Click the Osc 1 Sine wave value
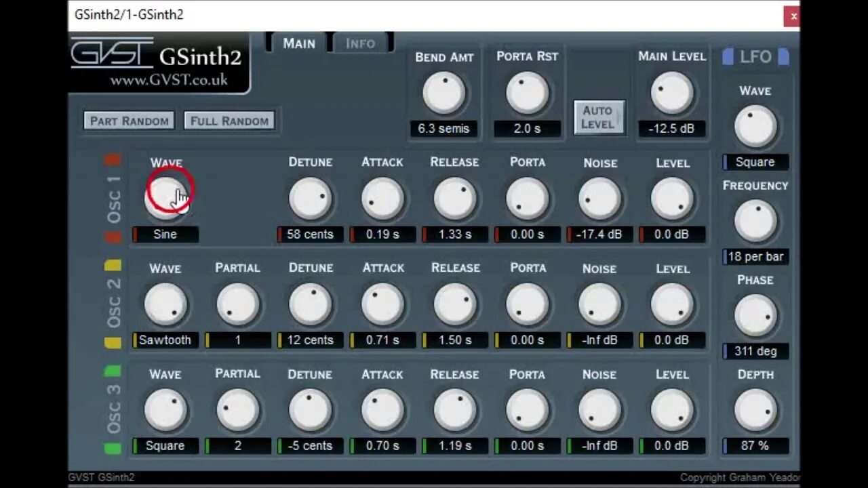The height and width of the screenshot is (488, 868). pyautogui.click(x=165, y=235)
